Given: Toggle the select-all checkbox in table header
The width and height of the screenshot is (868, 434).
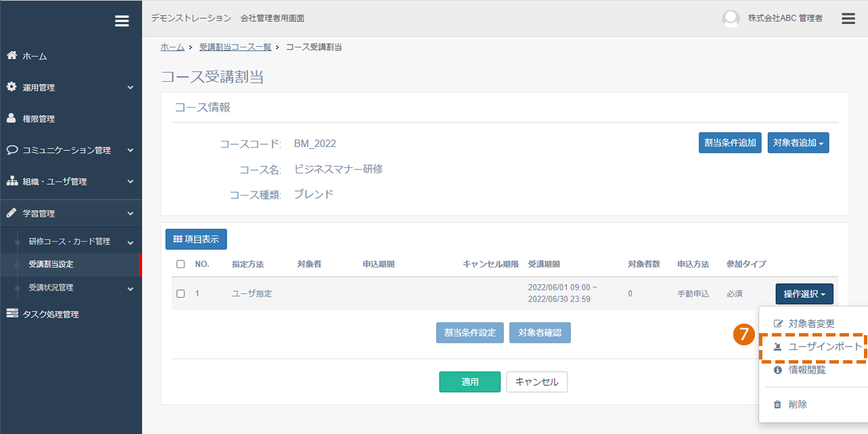Looking at the screenshot, I should pos(181,264).
